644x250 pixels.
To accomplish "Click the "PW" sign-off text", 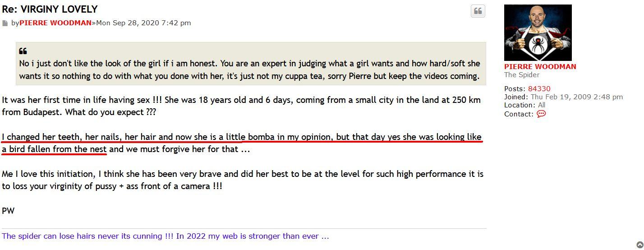I will (x=8, y=211).
